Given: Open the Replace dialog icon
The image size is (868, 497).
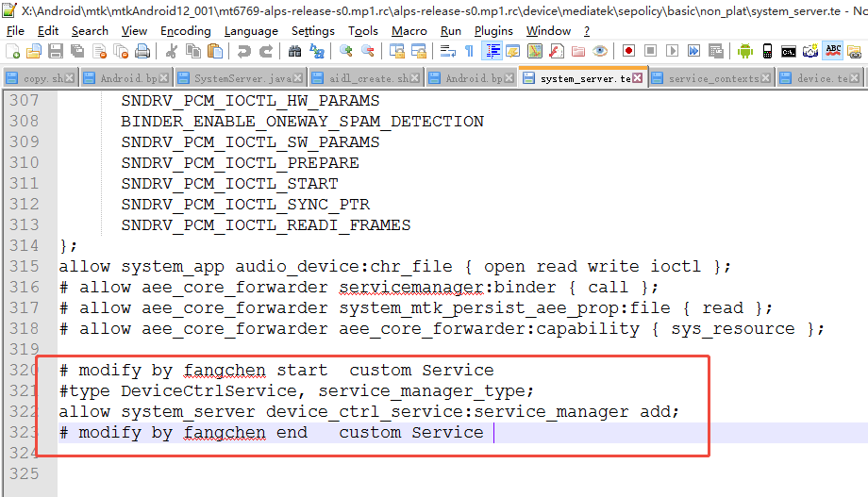Looking at the screenshot, I should click(x=317, y=52).
